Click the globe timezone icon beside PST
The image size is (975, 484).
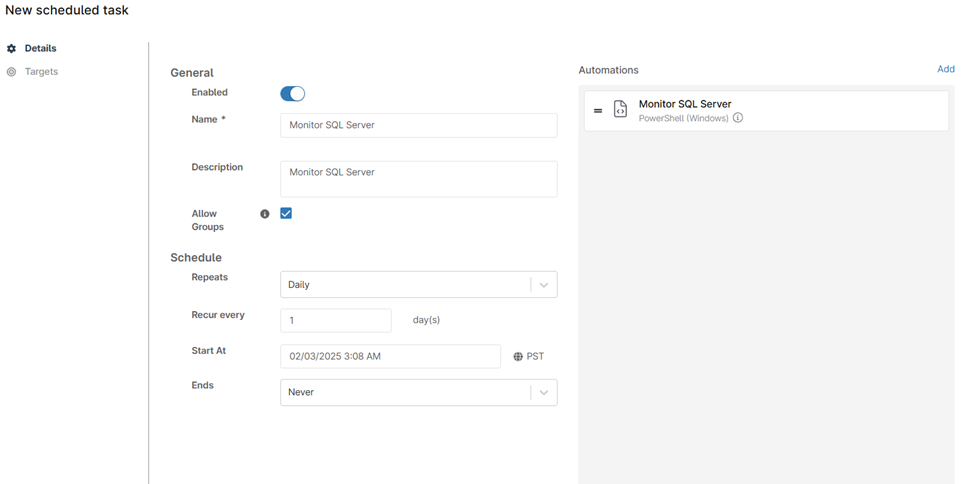point(518,356)
